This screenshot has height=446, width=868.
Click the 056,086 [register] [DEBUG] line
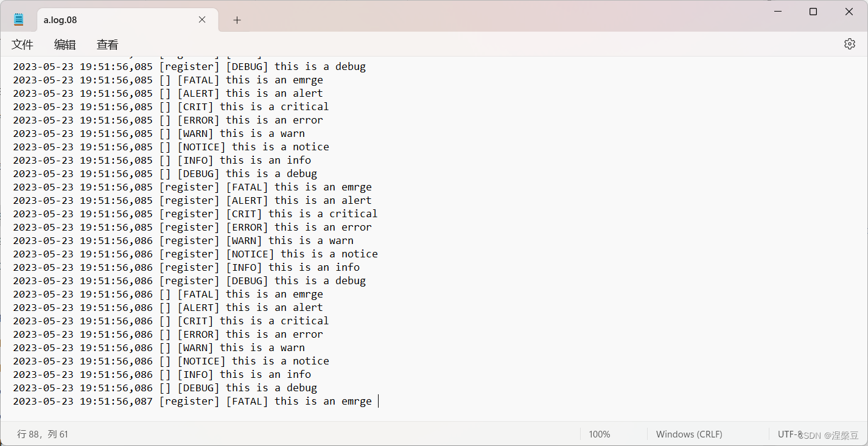tap(189, 280)
